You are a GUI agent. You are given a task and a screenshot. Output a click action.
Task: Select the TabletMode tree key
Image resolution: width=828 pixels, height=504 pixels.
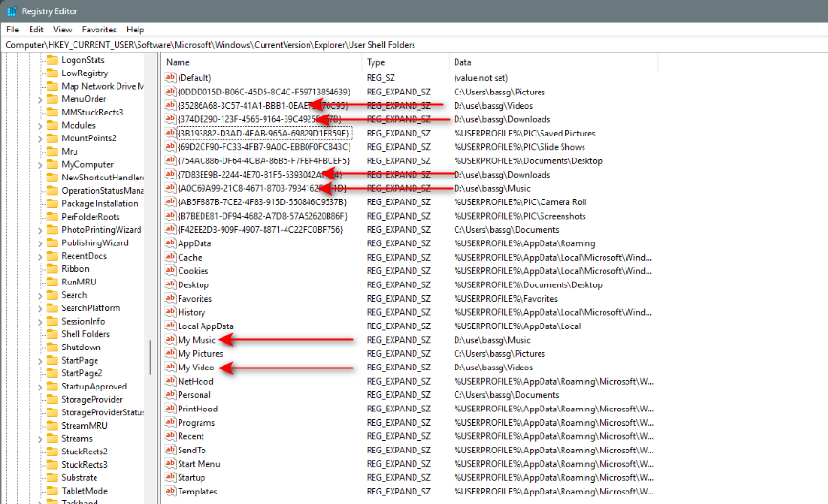(84, 491)
